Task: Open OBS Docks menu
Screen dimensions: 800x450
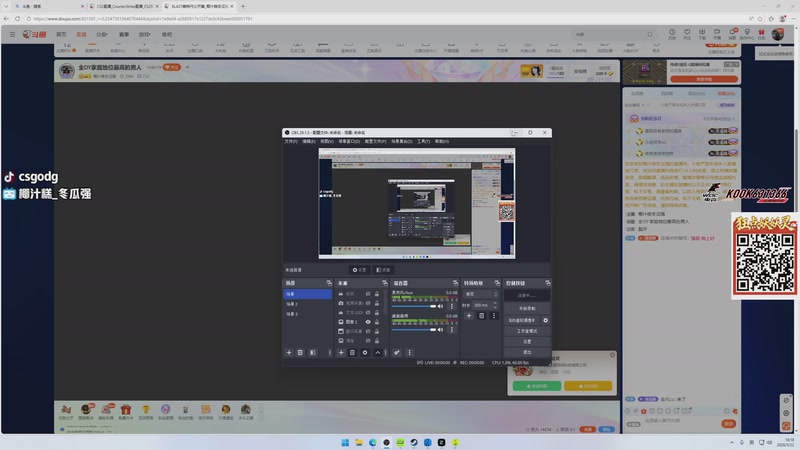Action: 349,141
